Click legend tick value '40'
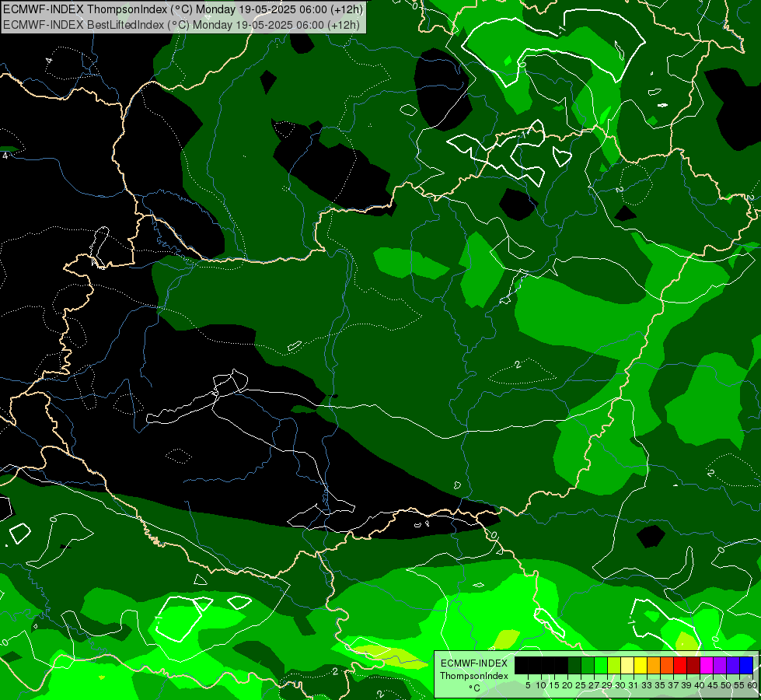Viewport: 761px width, 700px height. click(x=700, y=685)
